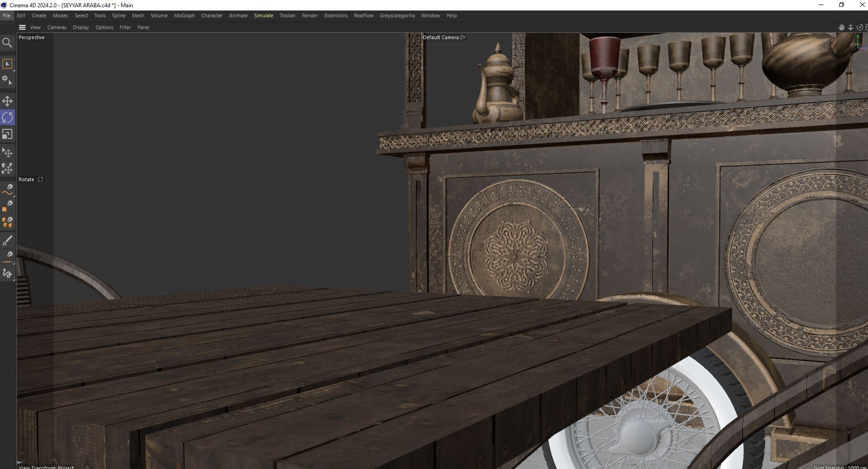Open the Spline menu
The image size is (868, 469).
click(x=118, y=15)
